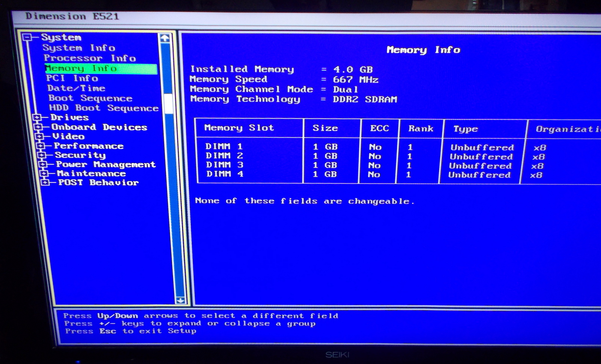Open Boot Sequence settings
This screenshot has height=364, width=601.
click(91, 98)
